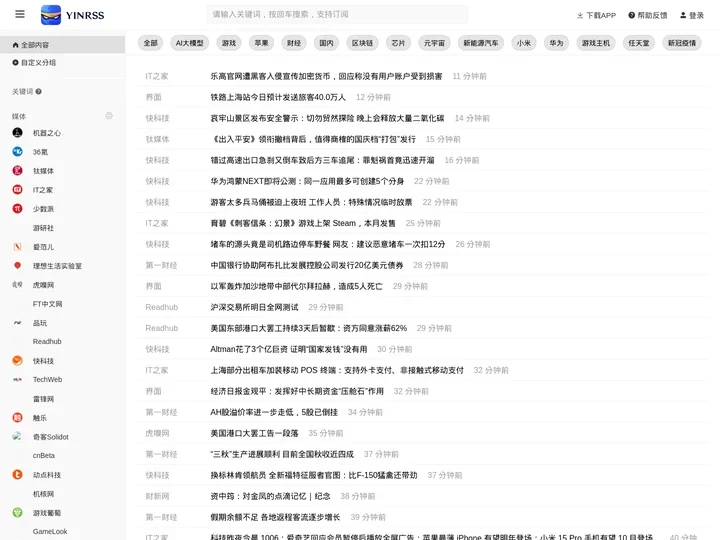
Task: Select cnBeta in the media list
Action: tap(44, 456)
